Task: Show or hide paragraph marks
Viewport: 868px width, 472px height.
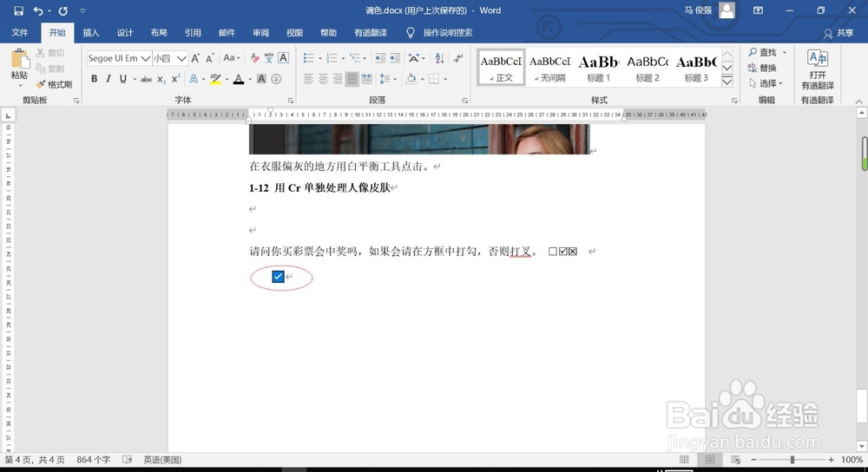Action: [x=457, y=58]
